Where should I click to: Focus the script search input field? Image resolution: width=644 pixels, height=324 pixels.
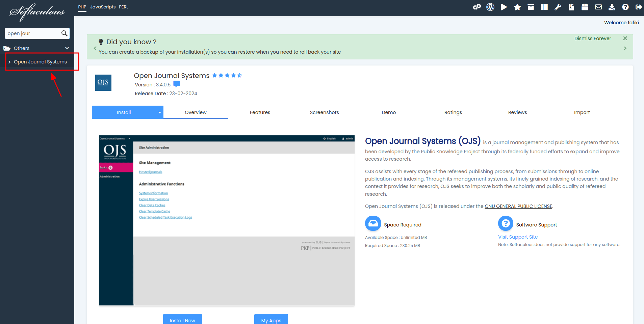[x=33, y=33]
